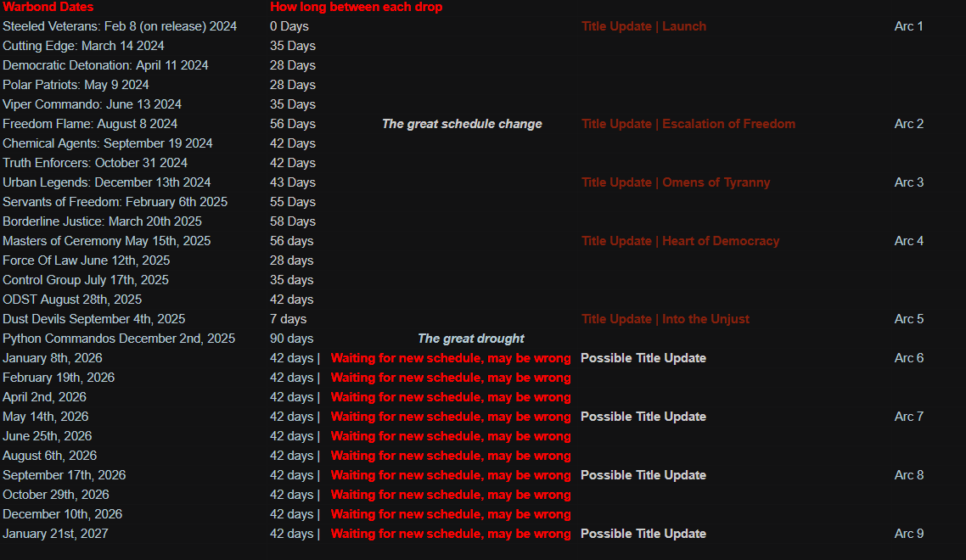Click the 'Arc 6' label

tap(909, 358)
